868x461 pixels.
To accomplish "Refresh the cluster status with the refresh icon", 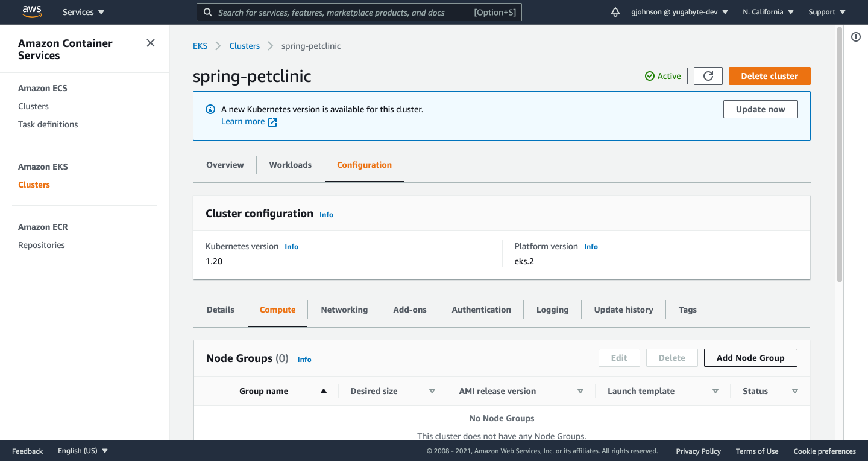I will [x=708, y=76].
